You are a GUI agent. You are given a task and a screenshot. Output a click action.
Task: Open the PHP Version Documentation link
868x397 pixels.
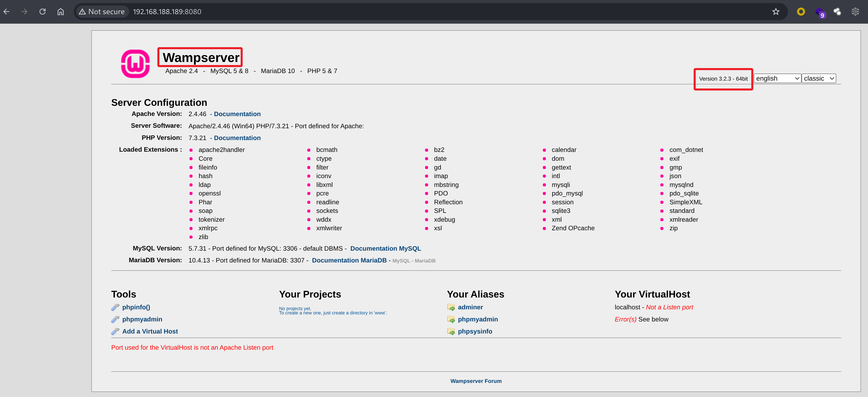(237, 138)
